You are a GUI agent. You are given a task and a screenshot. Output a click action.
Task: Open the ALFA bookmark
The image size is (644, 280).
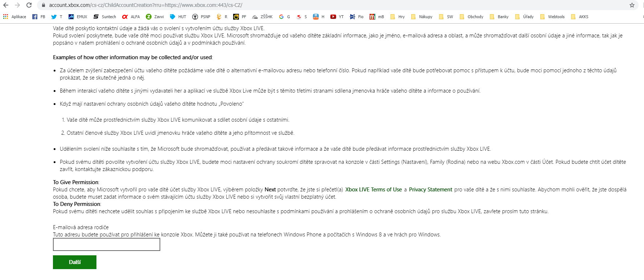pos(131,17)
